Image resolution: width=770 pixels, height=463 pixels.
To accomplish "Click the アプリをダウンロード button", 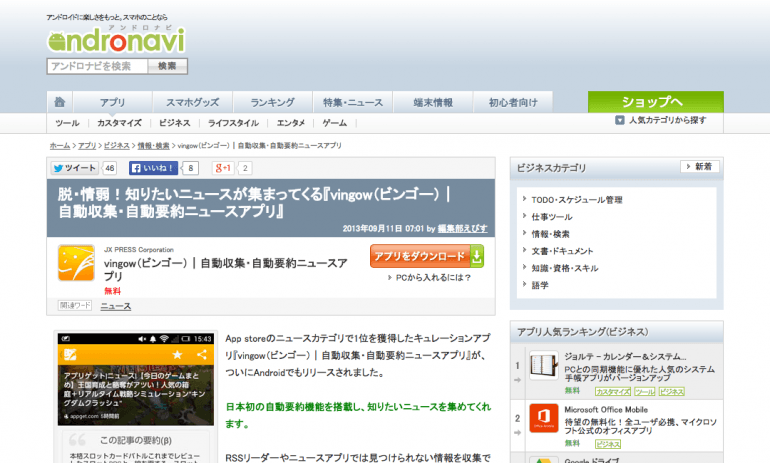I will pos(427,256).
